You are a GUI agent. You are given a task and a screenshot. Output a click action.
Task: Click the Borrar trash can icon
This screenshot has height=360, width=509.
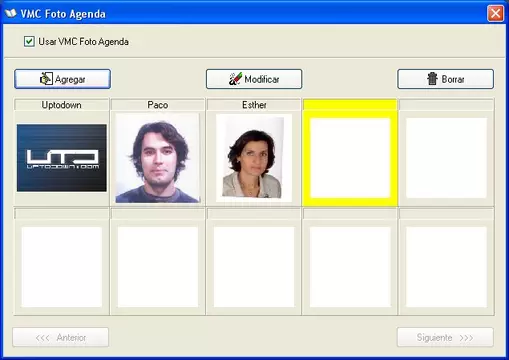tap(432, 79)
